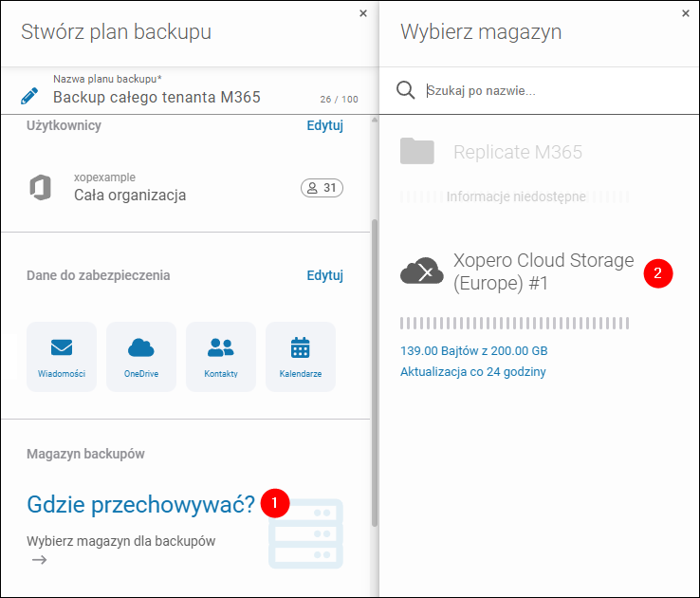The height and width of the screenshot is (598, 700).
Task: Close the Wybierz magazyn panel
Action: [686, 13]
